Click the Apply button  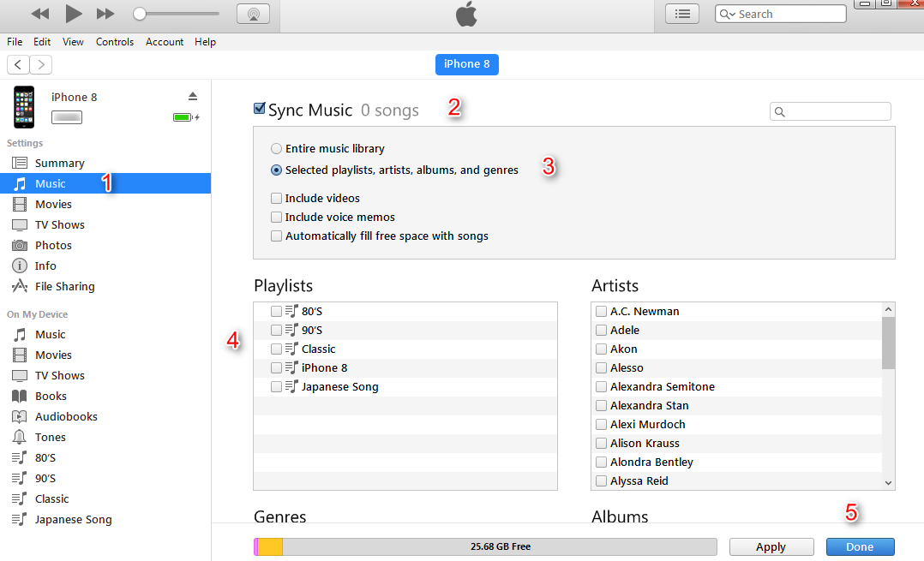tap(771, 547)
